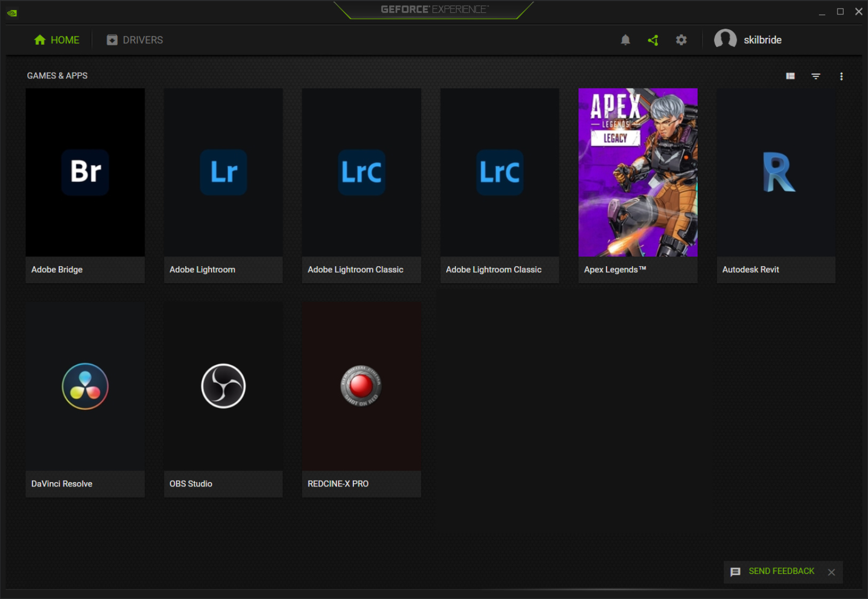This screenshot has height=599, width=868.
Task: Select the Adobe Bridge label
Action: click(x=57, y=269)
